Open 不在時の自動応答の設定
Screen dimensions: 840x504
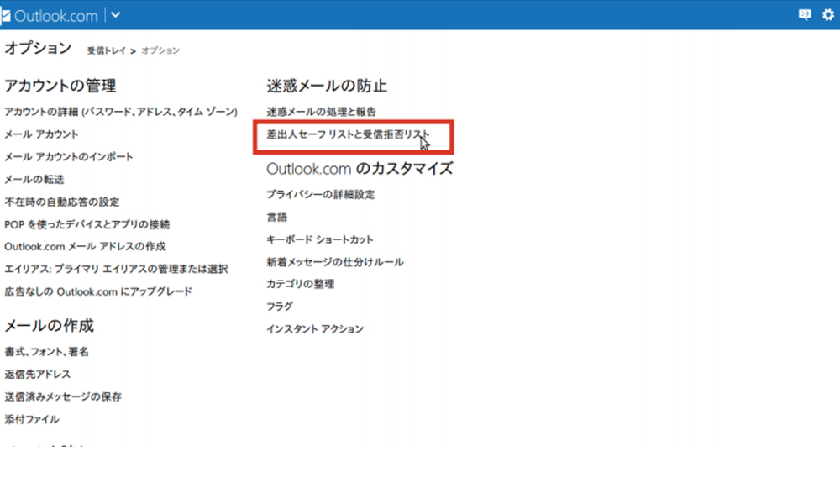[x=62, y=202]
